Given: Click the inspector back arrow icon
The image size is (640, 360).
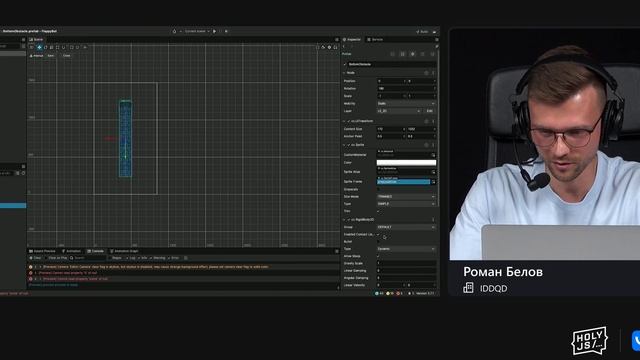Looking at the screenshot, I should [x=344, y=47].
